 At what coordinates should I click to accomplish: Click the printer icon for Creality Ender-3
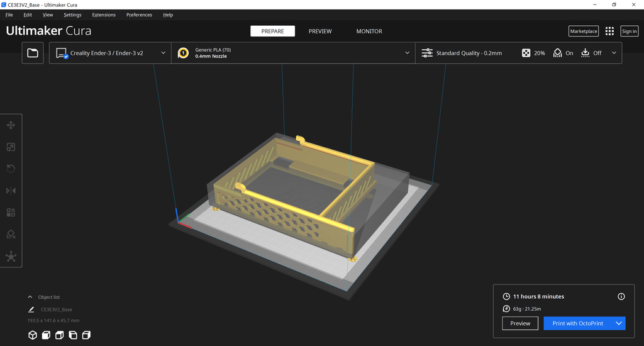(62, 53)
